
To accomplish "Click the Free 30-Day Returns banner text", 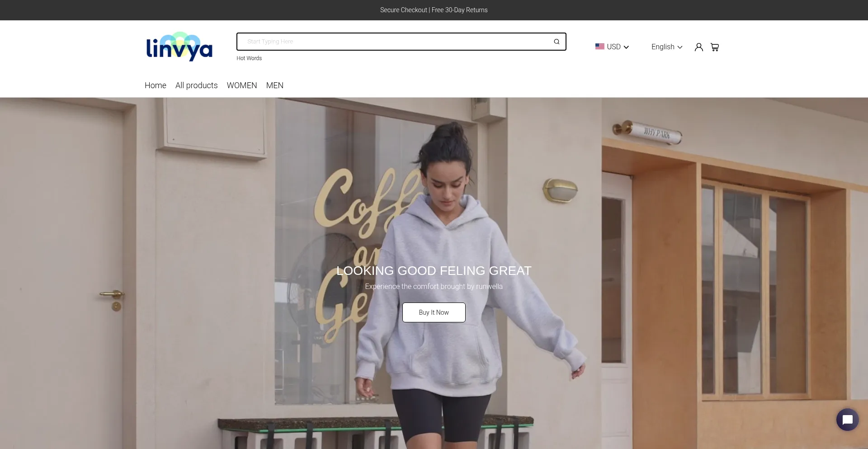I will tap(459, 9).
